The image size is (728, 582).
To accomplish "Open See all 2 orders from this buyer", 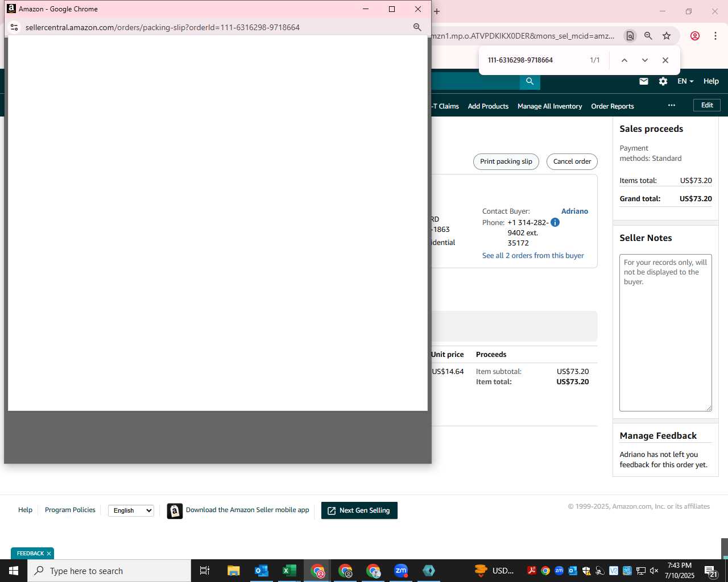I will coord(533,255).
